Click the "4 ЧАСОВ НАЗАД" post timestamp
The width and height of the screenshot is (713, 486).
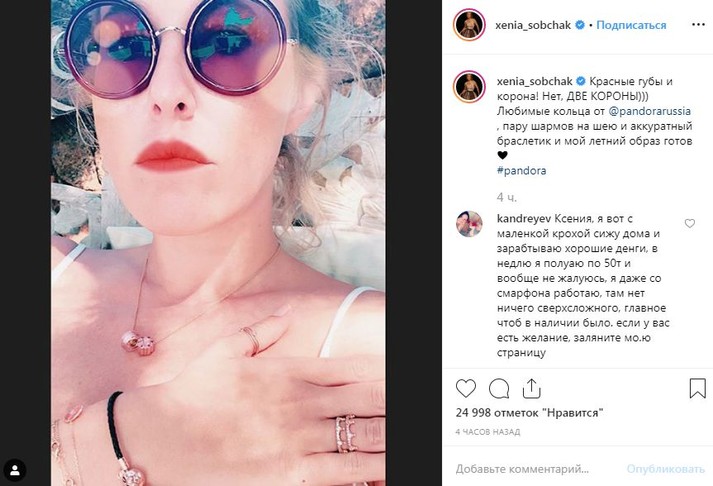(488, 431)
